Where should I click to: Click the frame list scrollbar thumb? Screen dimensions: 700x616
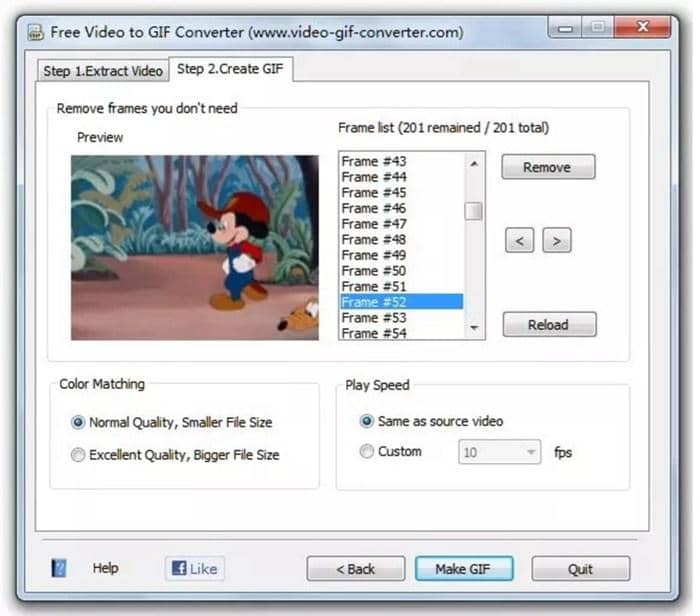pos(474,211)
